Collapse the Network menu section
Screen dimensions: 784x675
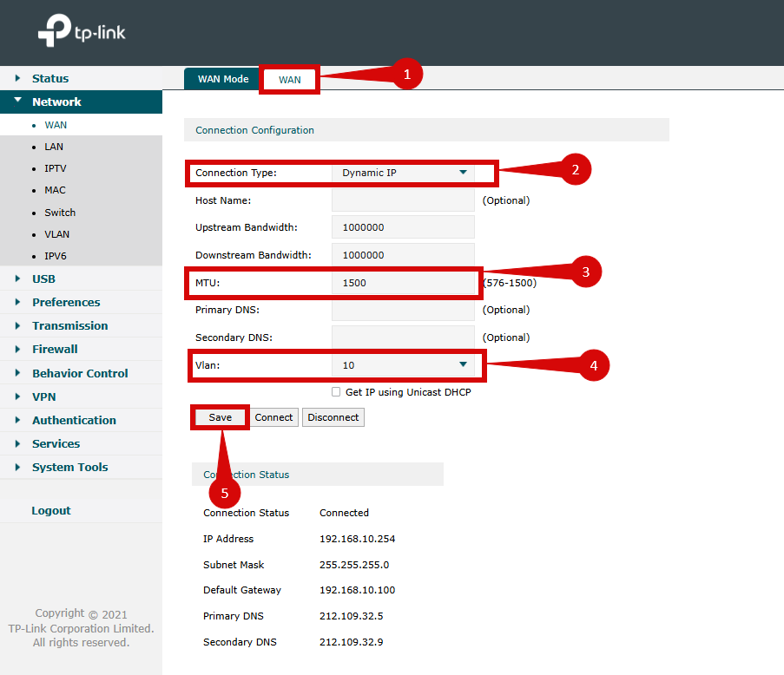56,102
